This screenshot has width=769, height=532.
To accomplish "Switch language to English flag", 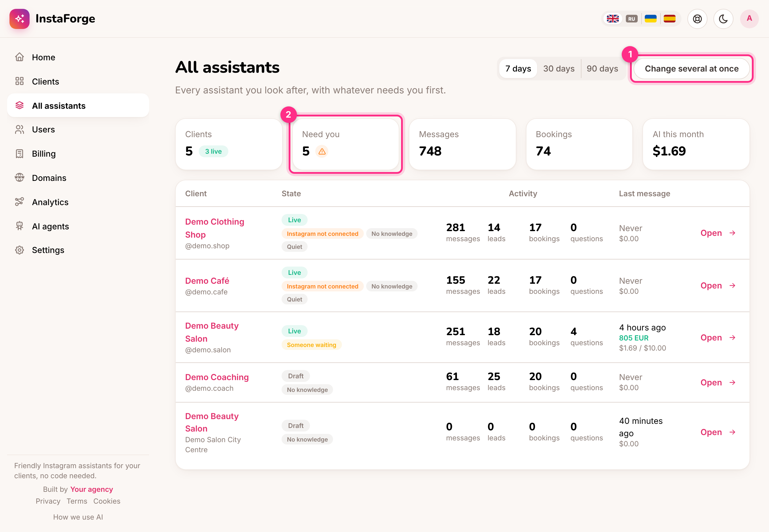I will 613,19.
